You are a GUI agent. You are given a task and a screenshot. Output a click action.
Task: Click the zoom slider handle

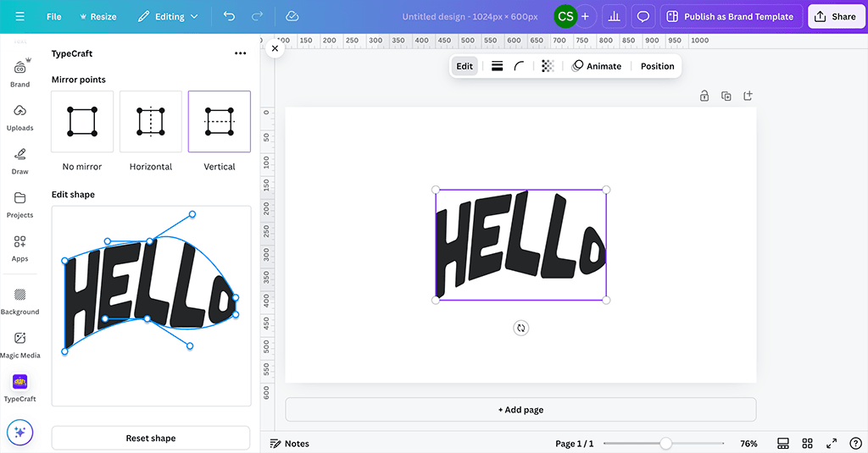pyautogui.click(x=666, y=444)
